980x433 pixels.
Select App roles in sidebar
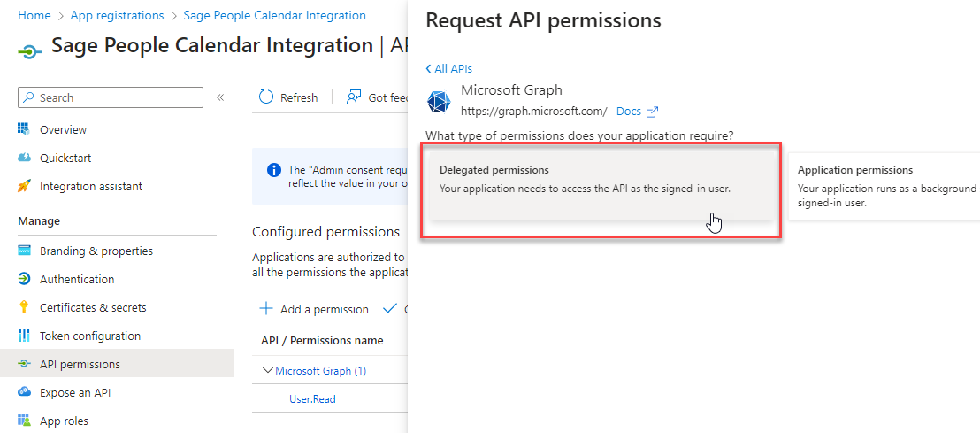point(64,421)
